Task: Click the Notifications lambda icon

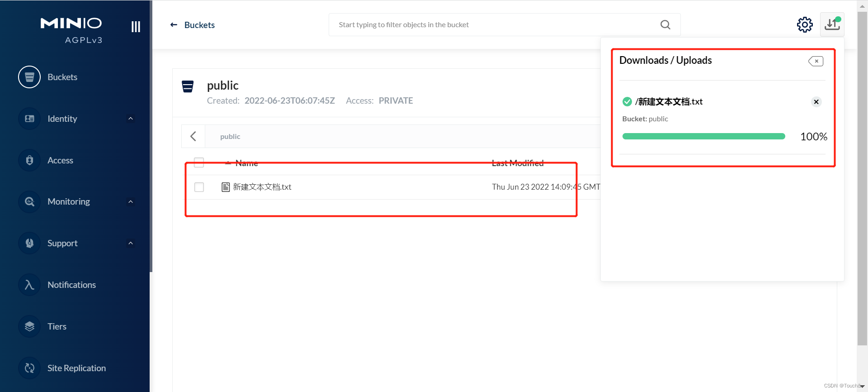Action: pyautogui.click(x=29, y=285)
